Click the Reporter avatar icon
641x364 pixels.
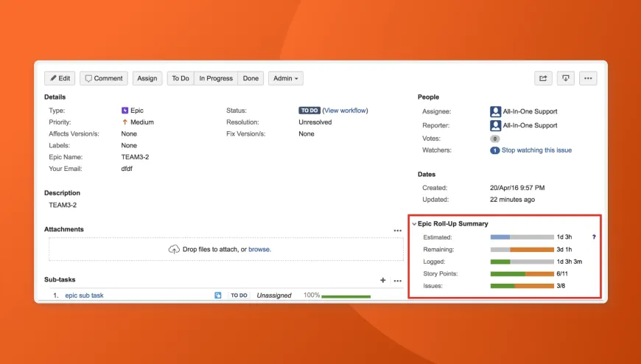[x=495, y=125]
